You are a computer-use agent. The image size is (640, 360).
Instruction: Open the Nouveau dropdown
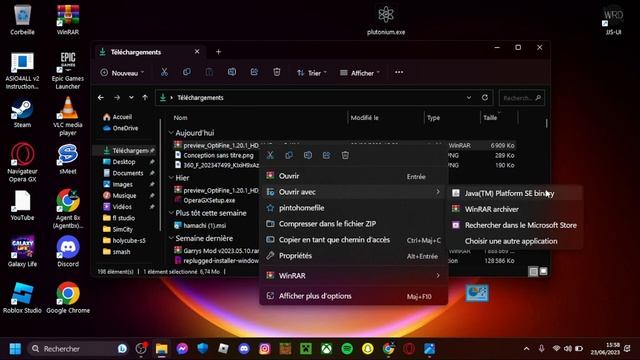(x=122, y=73)
